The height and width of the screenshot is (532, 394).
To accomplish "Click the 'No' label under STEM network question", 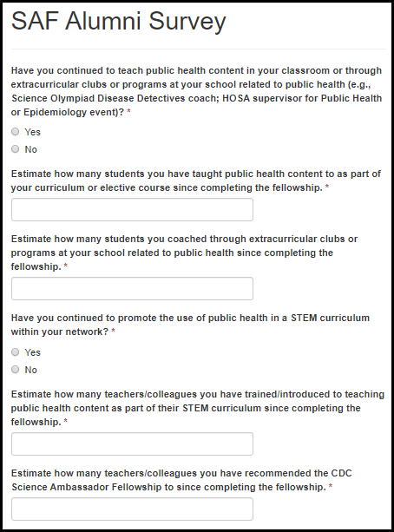I will tap(31, 370).
